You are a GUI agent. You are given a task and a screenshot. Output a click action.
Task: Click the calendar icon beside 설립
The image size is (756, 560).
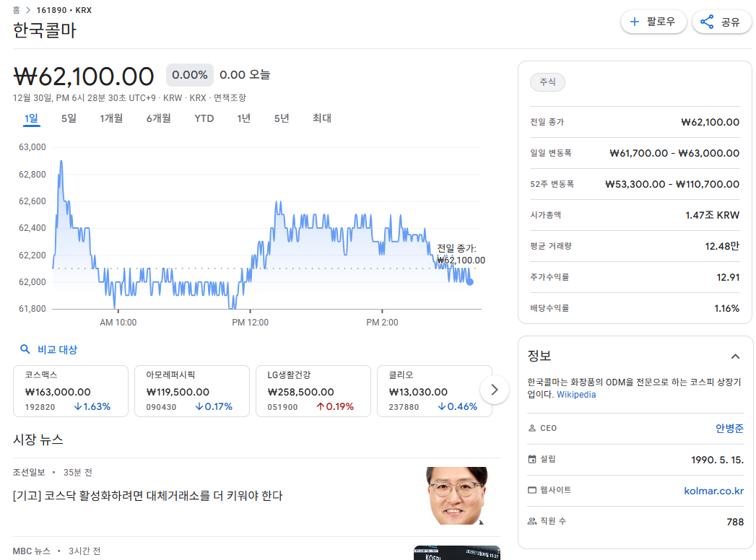[532, 459]
